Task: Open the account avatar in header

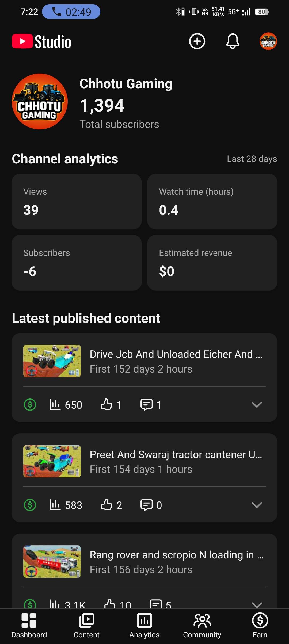Action: 268,41
